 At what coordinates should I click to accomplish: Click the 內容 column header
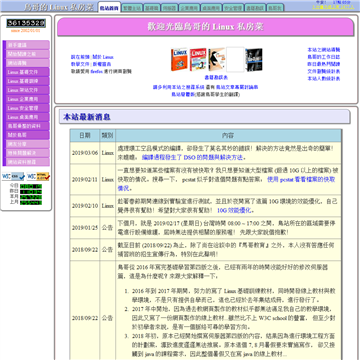tap(228, 135)
